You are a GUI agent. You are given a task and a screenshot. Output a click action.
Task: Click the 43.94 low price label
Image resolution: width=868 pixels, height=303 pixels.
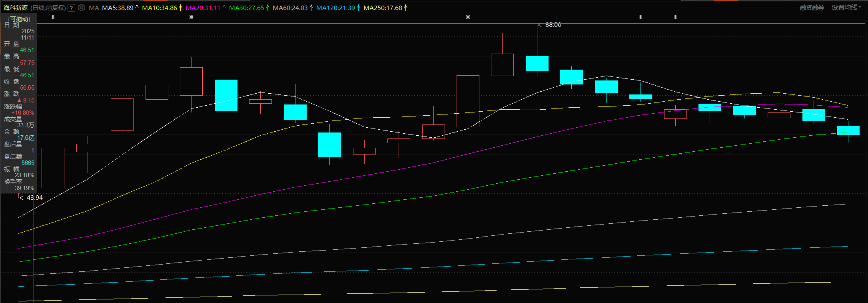[34, 198]
